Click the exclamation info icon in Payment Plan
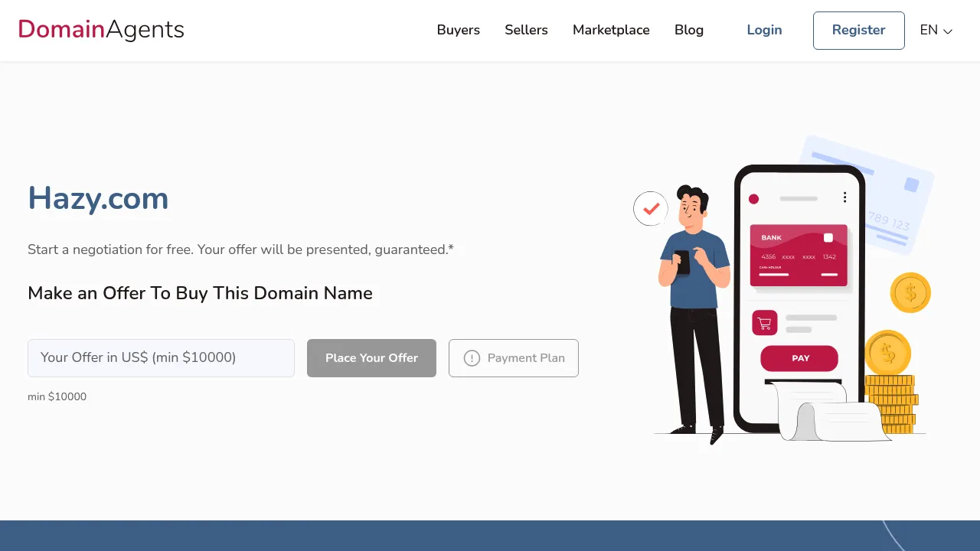980x551 pixels. 472,358
